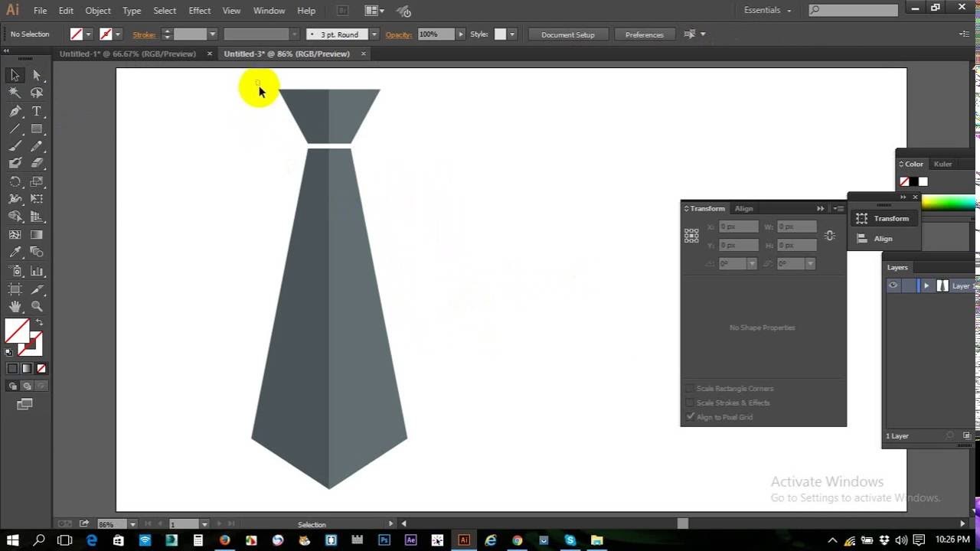The width and height of the screenshot is (980, 551).
Task: Click the X position field in Transform panel
Action: (737, 227)
